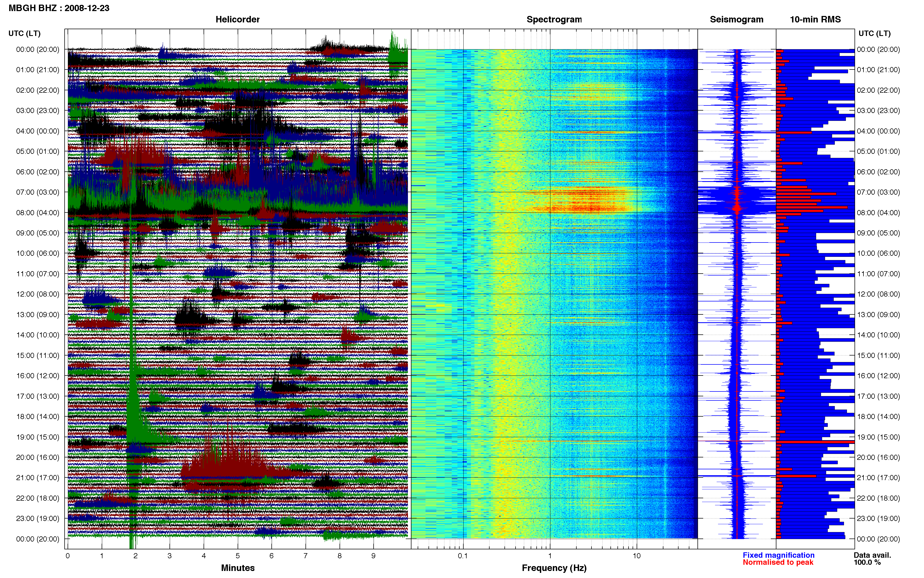Click helicorder minute tick '2'
The width and height of the screenshot is (924, 578).
coord(136,556)
